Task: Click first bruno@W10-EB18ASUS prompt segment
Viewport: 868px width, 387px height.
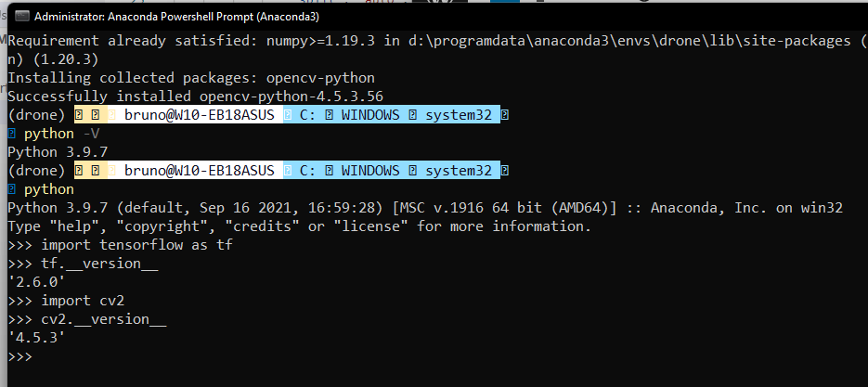Action: coord(199,115)
